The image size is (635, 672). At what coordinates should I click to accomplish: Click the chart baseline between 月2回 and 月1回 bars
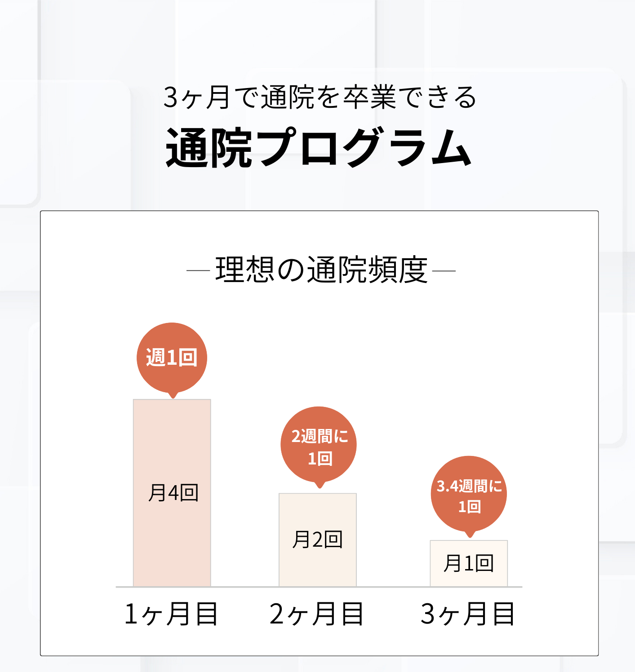click(x=393, y=587)
